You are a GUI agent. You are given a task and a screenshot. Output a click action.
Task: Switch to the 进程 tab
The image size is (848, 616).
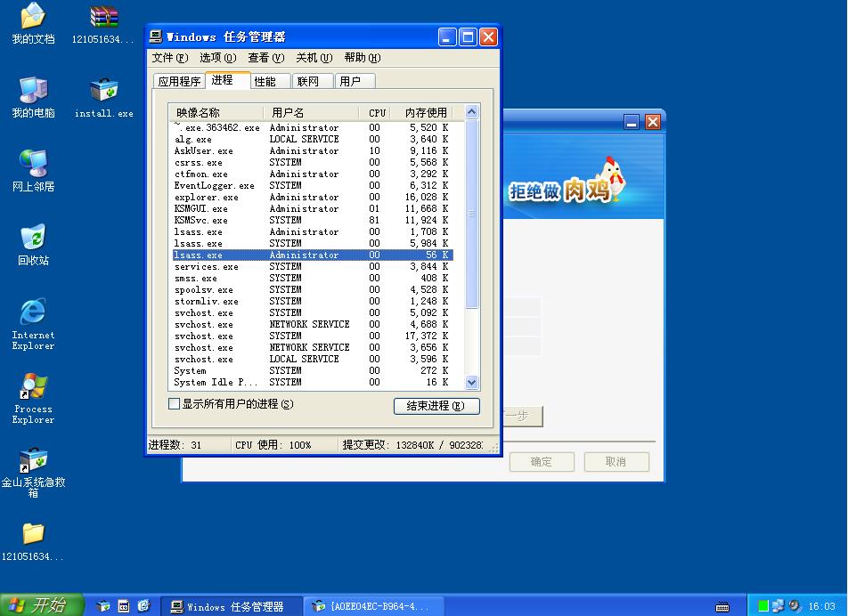228,80
